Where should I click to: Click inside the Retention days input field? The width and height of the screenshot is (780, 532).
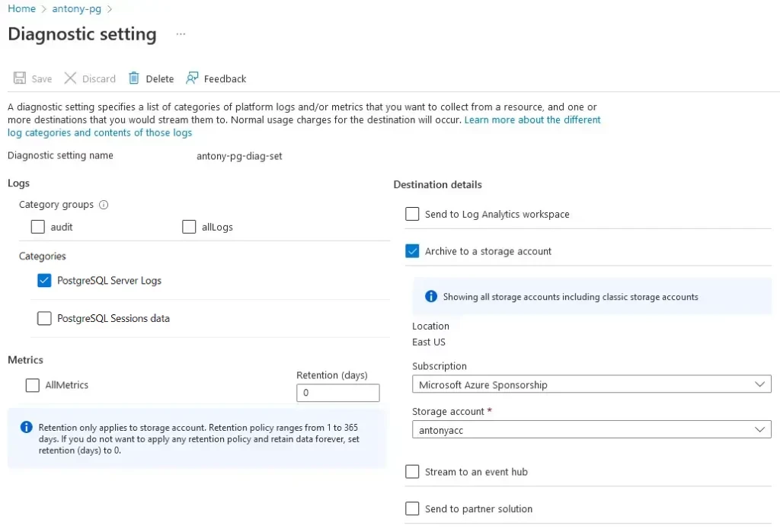point(337,393)
